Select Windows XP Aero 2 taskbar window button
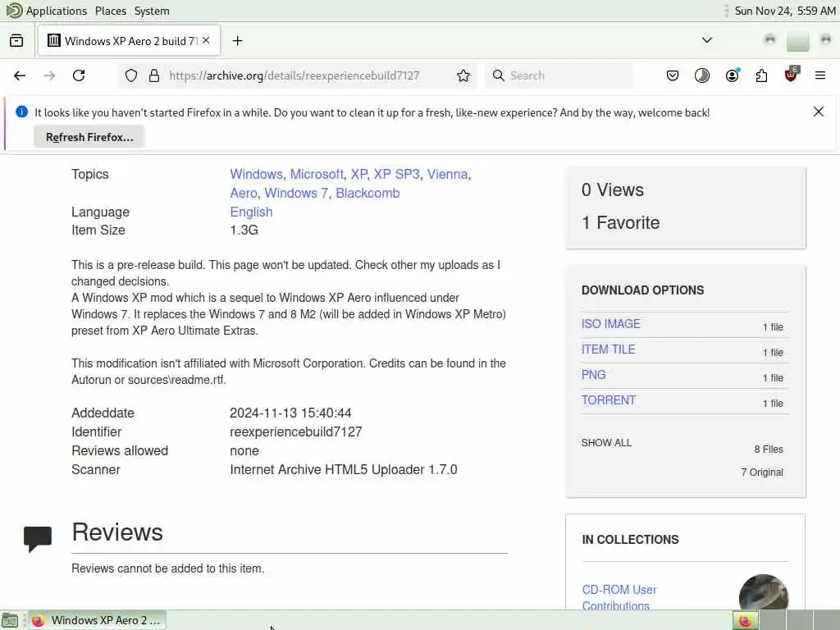 (97, 620)
